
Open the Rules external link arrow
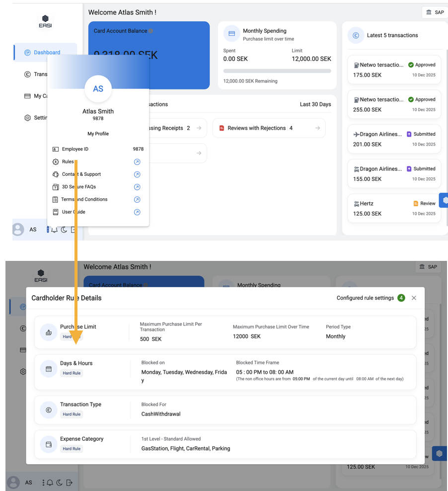pos(137,162)
